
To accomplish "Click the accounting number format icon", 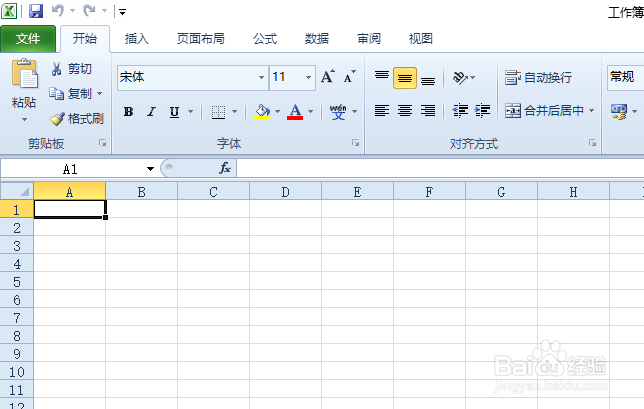I will click(x=619, y=111).
